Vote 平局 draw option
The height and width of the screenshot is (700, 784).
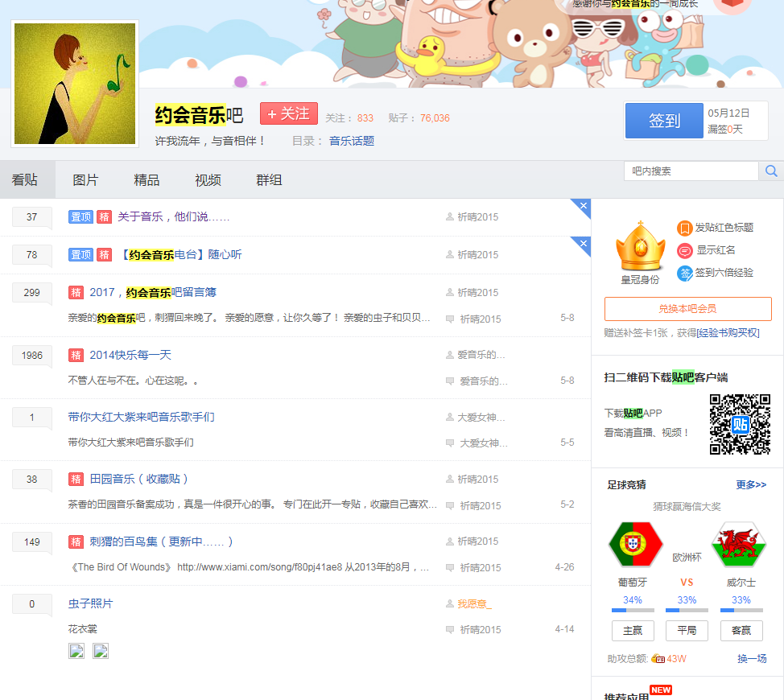click(x=687, y=631)
